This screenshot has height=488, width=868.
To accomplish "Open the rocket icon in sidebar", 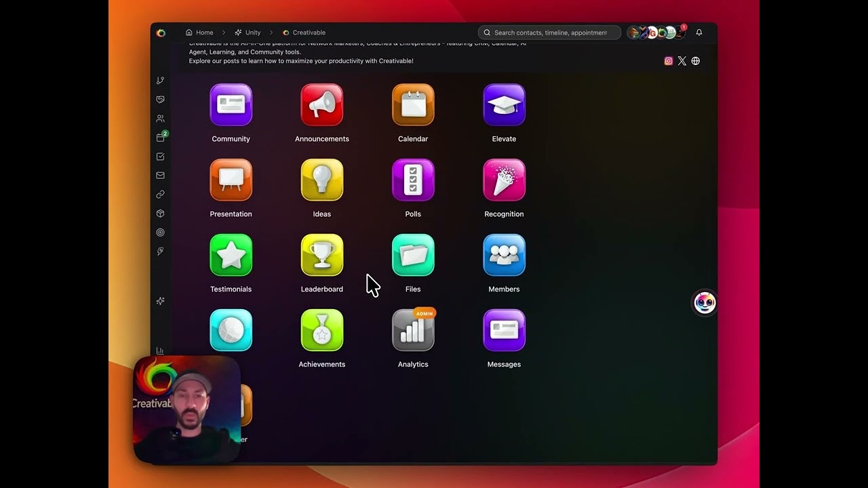I will (160, 251).
